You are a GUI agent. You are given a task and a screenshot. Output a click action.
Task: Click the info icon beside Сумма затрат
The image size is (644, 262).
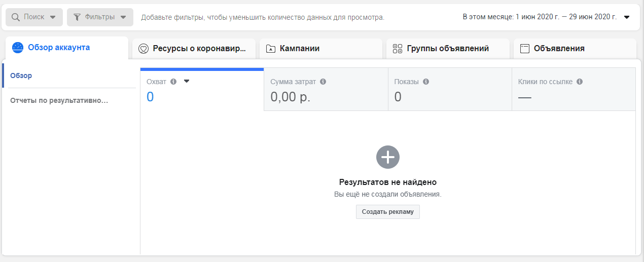323,82
